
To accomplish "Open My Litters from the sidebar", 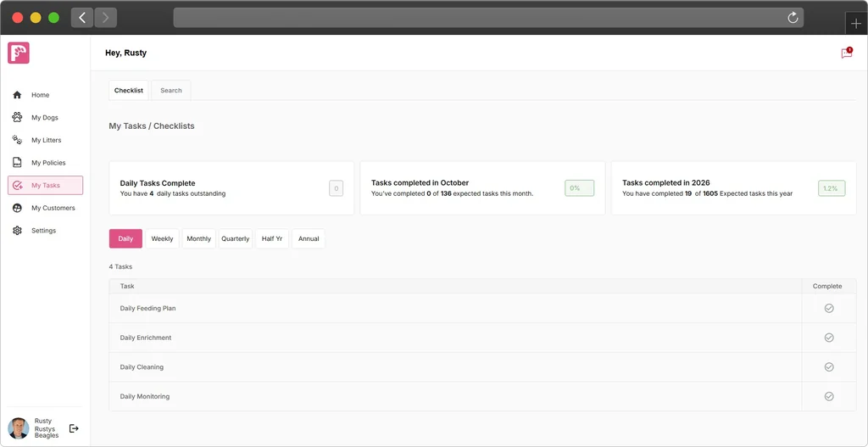I will [46, 140].
